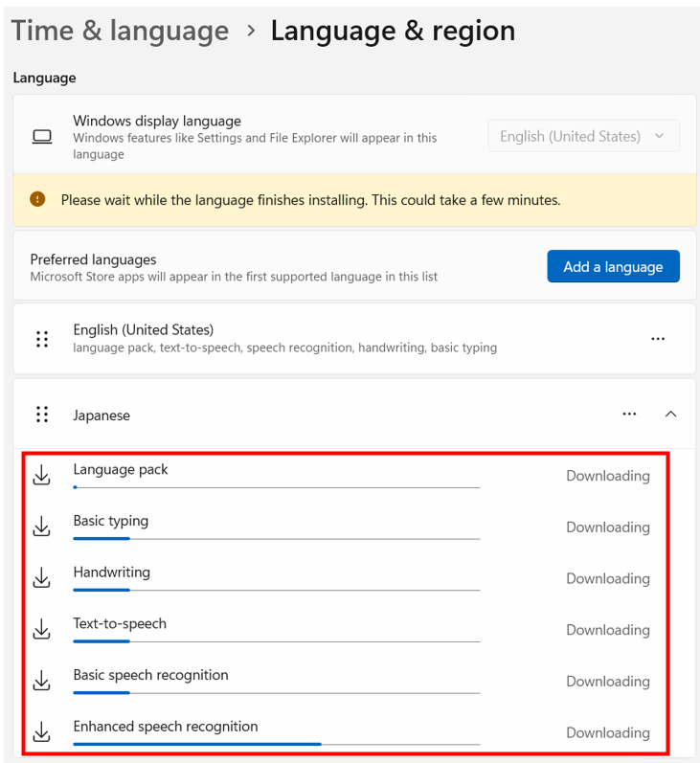Collapse the Japanese language details chevron
The width and height of the screenshot is (700, 763).
point(670,415)
